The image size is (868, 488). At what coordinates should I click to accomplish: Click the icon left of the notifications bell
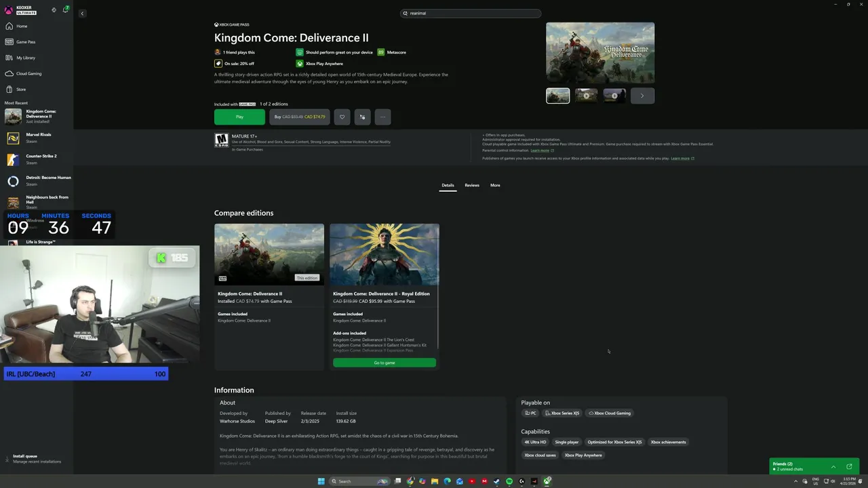click(x=54, y=10)
